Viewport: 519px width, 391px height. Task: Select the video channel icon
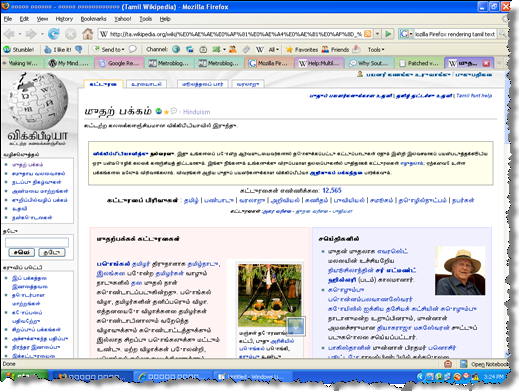coord(203,50)
